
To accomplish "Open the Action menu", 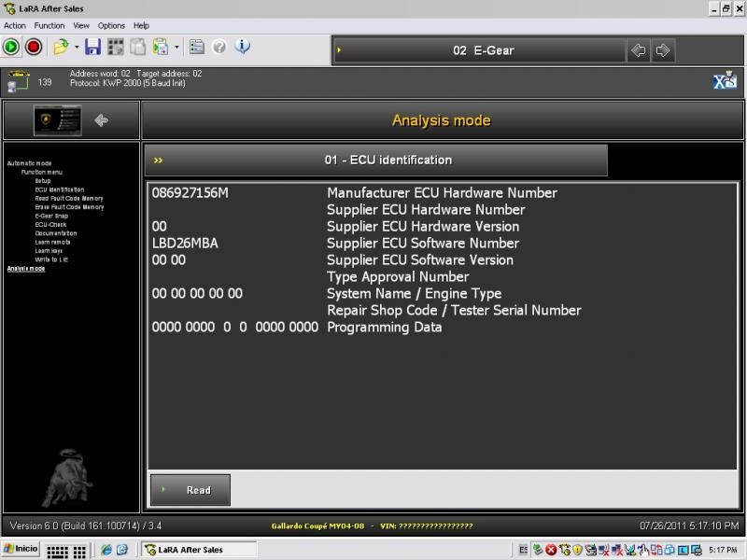I will (x=15, y=26).
